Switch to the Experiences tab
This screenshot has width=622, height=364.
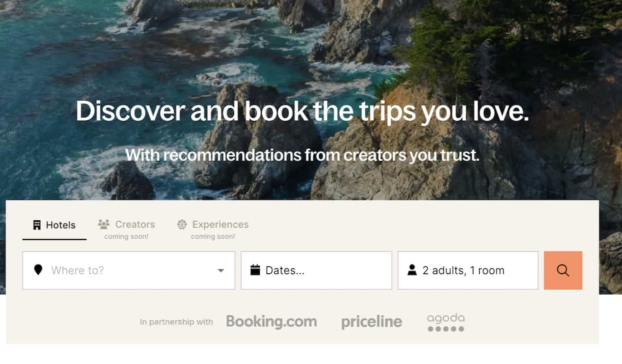tap(213, 229)
